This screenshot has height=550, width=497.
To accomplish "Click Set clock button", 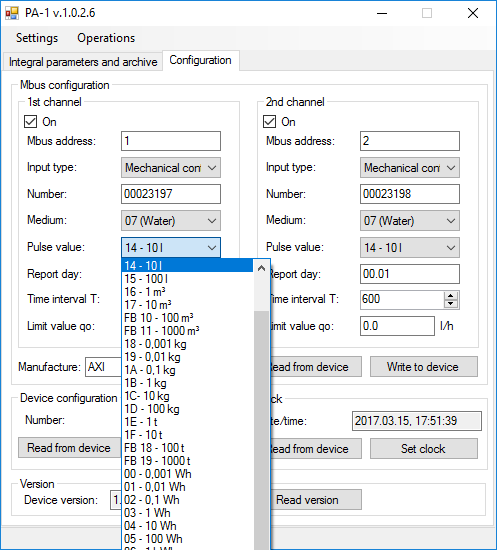I will (423, 449).
